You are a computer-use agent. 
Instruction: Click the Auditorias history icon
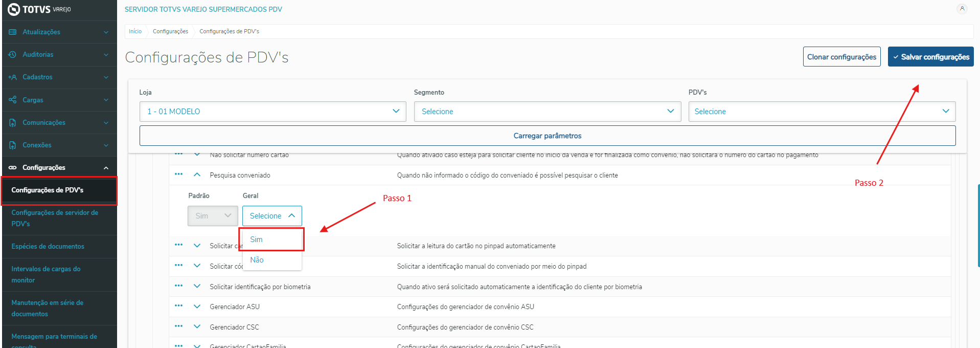pos(13,54)
